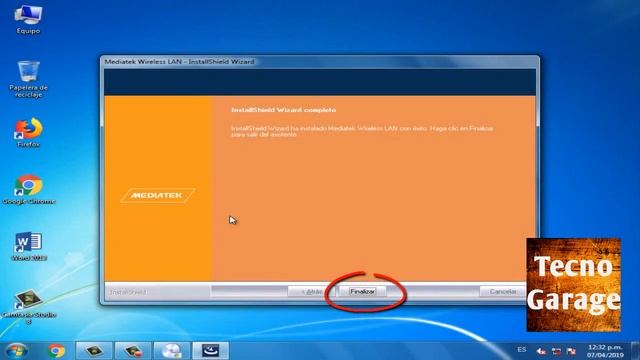Click the disc setup taskbar button
This screenshot has width=640, height=360.
171,351
